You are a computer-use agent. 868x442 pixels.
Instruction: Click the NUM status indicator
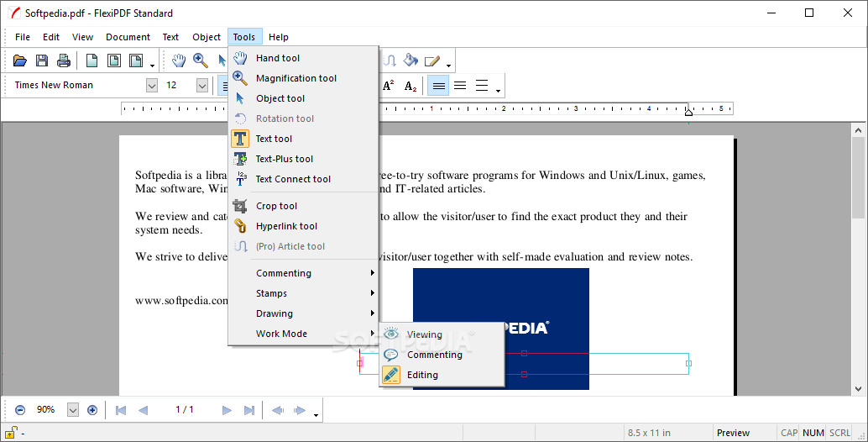pyautogui.click(x=813, y=433)
